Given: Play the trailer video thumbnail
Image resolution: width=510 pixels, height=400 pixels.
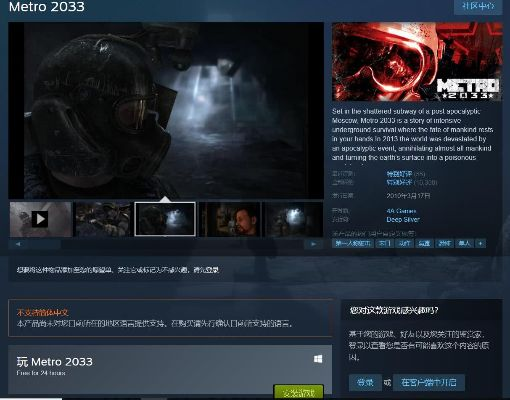Looking at the screenshot, I should 41,219.
